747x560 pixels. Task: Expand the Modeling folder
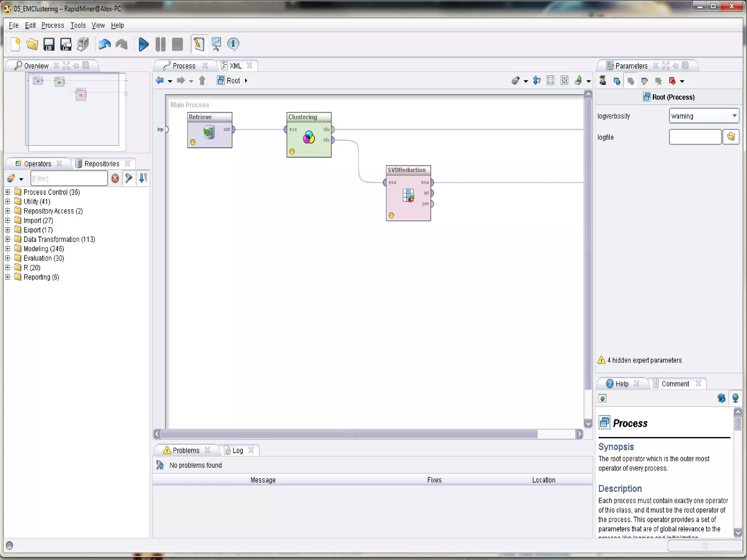8,248
